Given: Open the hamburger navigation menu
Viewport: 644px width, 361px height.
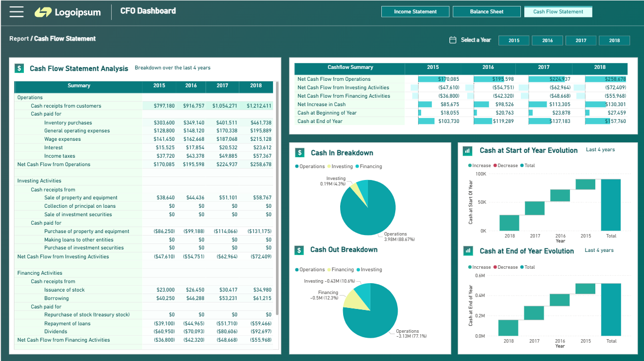Looking at the screenshot, I should click(16, 12).
